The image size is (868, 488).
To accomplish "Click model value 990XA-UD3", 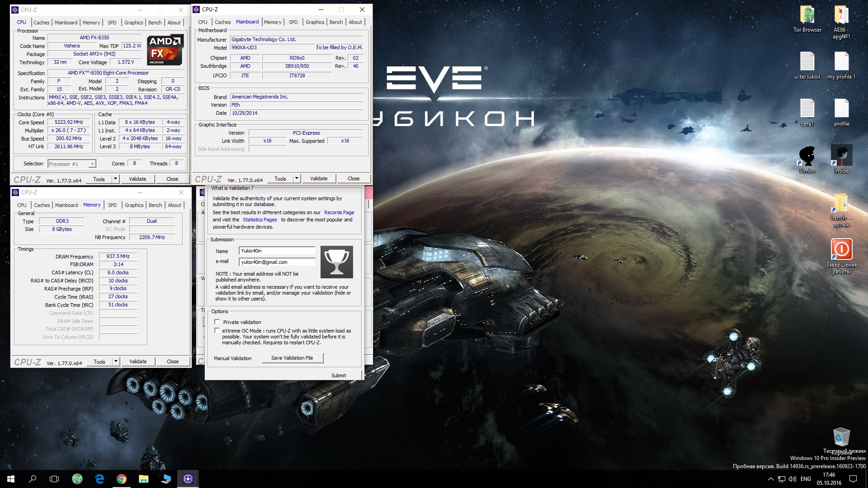I will 272,47.
